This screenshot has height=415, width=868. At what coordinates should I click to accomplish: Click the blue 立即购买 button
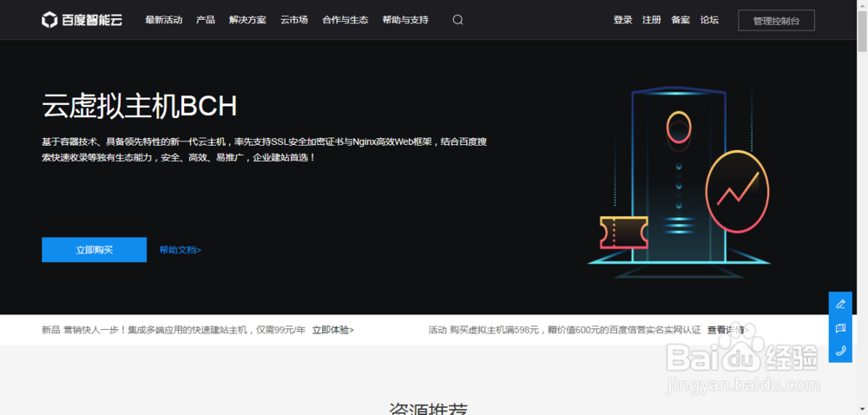94,249
